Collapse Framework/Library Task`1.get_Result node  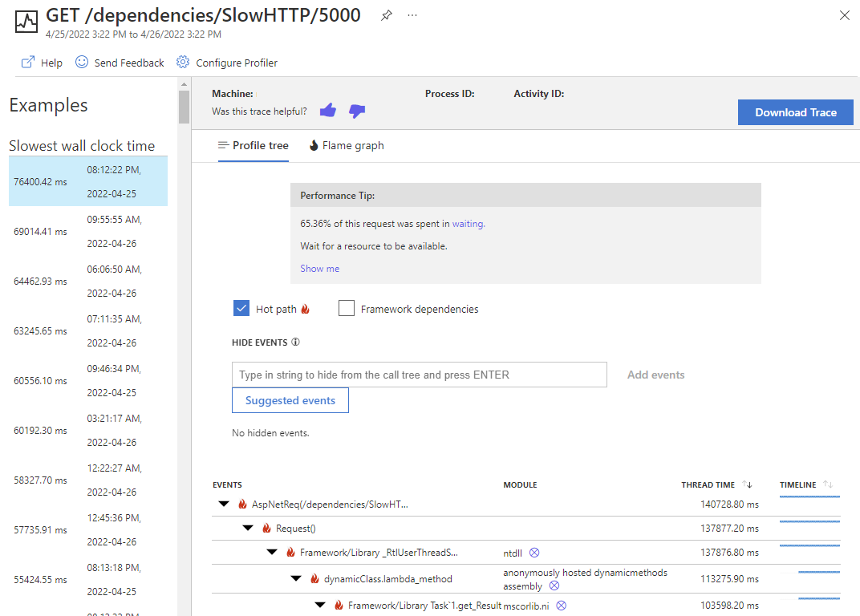320,605
